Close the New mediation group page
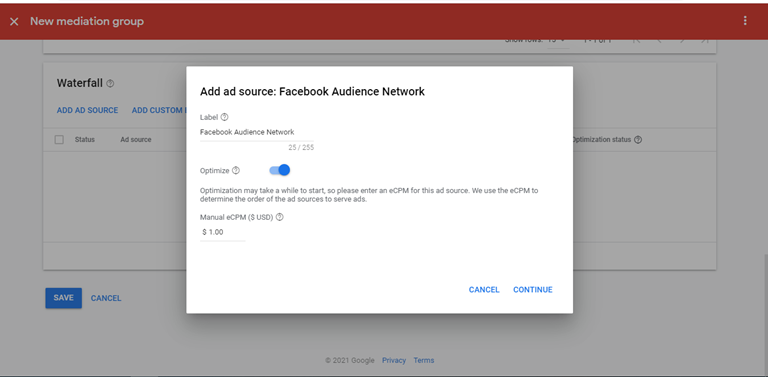This screenshot has width=768, height=377. pyautogui.click(x=14, y=22)
